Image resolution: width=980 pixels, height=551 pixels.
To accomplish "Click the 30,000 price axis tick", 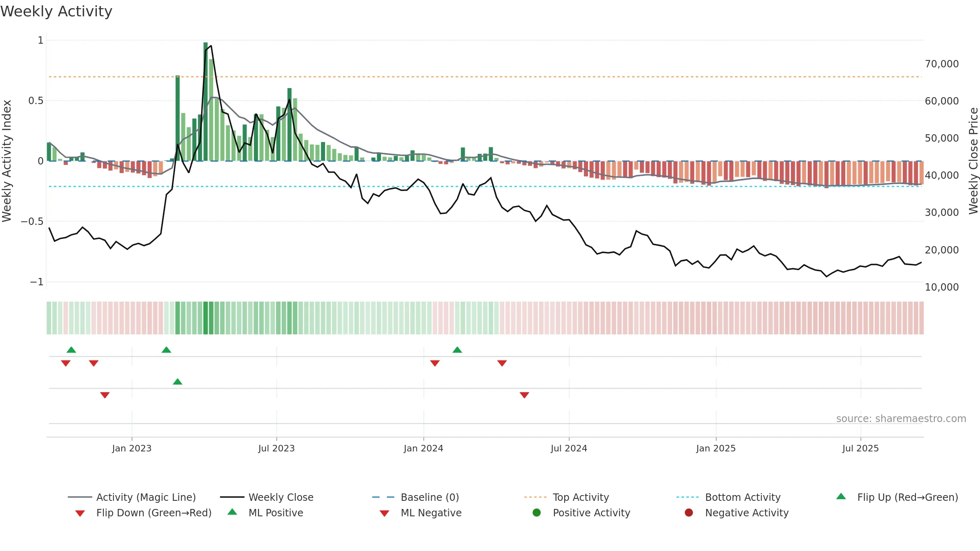I will [x=942, y=212].
